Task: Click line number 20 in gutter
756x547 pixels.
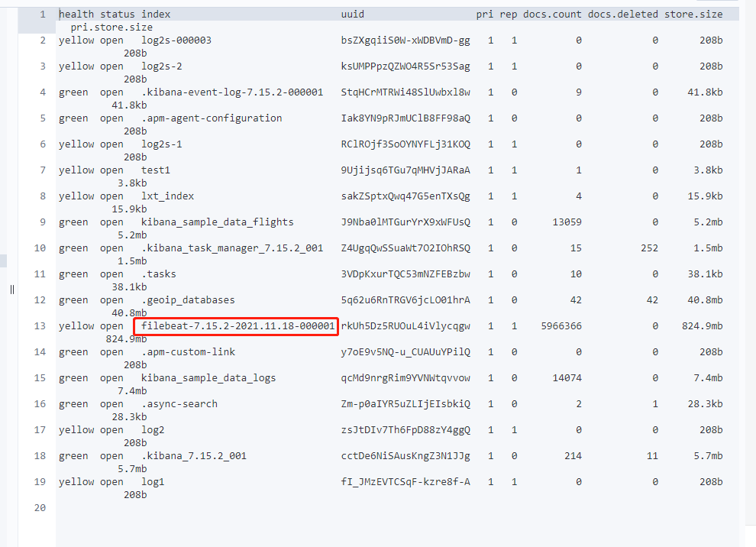Action: [x=40, y=508]
